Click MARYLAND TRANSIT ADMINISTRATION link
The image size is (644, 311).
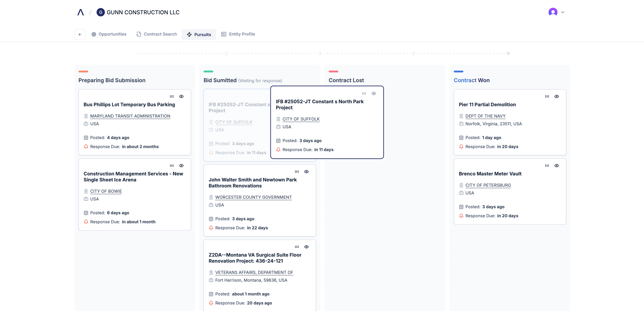point(130,116)
